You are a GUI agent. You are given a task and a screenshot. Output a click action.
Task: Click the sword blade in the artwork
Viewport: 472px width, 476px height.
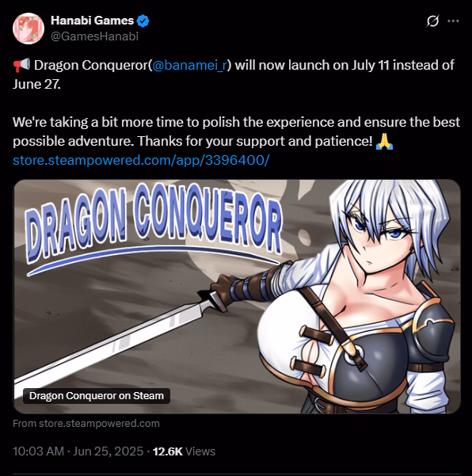click(x=112, y=341)
